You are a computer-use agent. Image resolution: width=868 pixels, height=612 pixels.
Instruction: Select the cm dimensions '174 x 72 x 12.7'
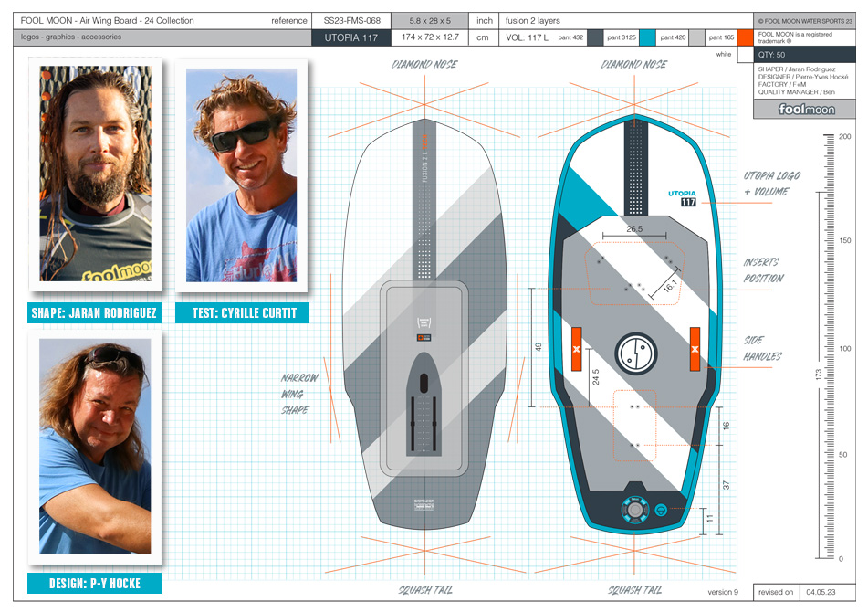[430, 37]
